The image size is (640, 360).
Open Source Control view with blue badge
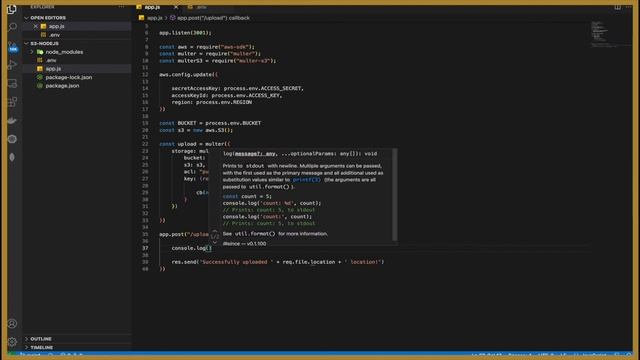tap(13, 47)
